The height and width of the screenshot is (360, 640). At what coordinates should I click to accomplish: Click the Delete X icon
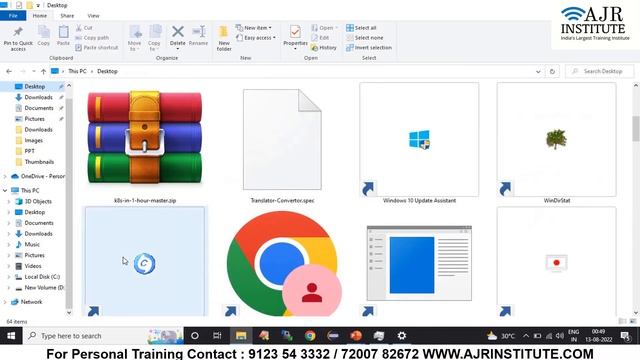click(x=178, y=31)
